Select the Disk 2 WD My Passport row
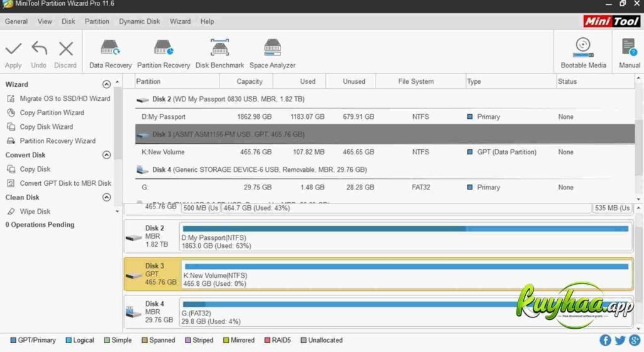 [385, 99]
